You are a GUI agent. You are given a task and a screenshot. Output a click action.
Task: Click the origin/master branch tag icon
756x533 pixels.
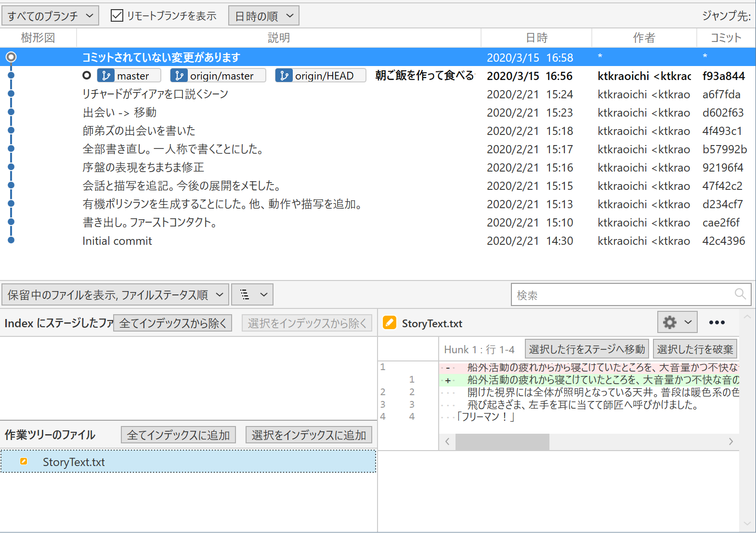coord(179,76)
